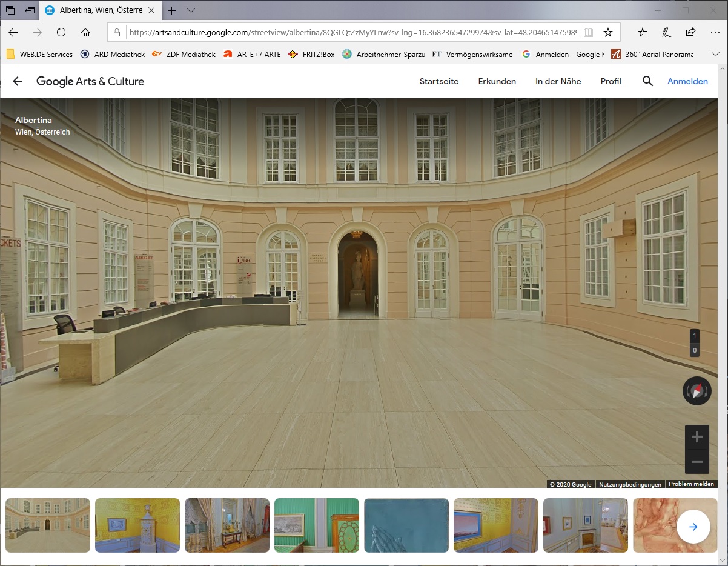728x566 pixels.
Task: Click the Anmelden link
Action: (x=687, y=81)
